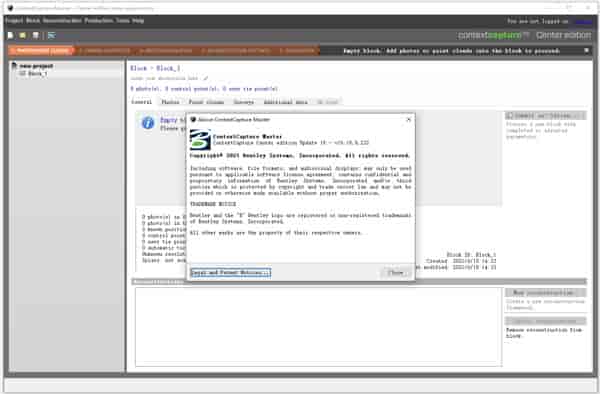600x394 pixels.
Task: Click the blue information icon in General tab
Action: point(148,123)
